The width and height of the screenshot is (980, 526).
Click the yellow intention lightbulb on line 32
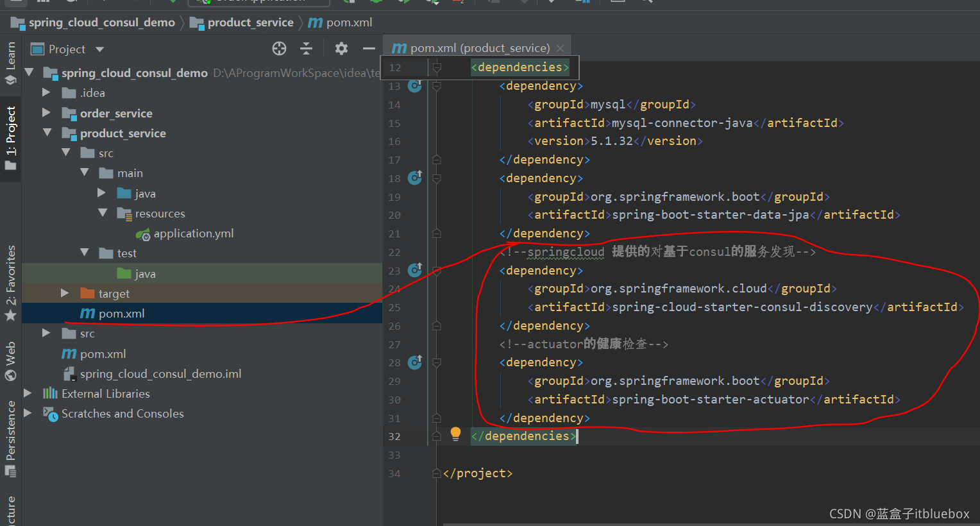click(x=455, y=434)
